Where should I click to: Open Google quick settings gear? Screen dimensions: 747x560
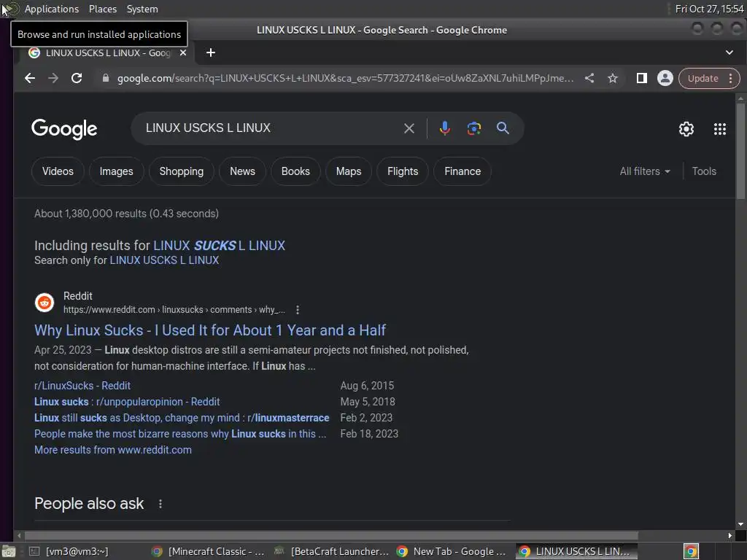click(x=686, y=129)
